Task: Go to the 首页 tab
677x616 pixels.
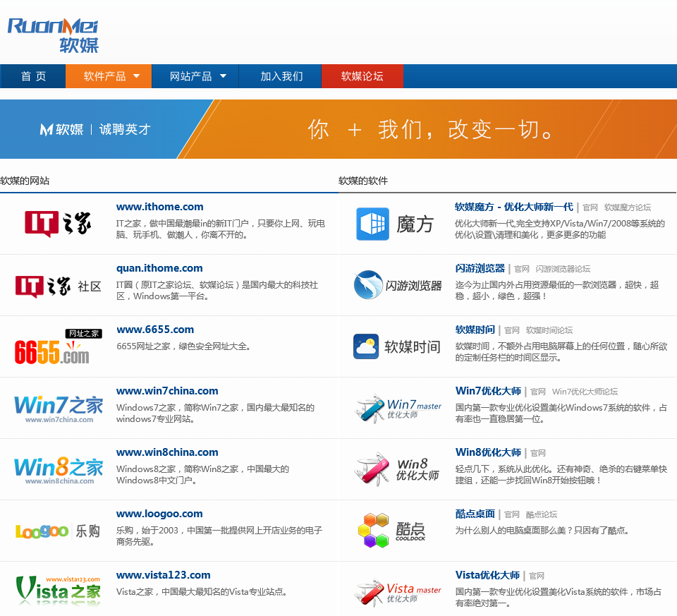Action: [x=33, y=76]
